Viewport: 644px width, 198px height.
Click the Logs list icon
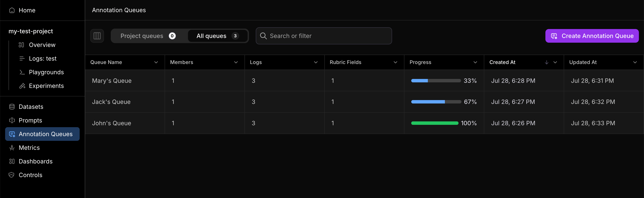(x=22, y=59)
